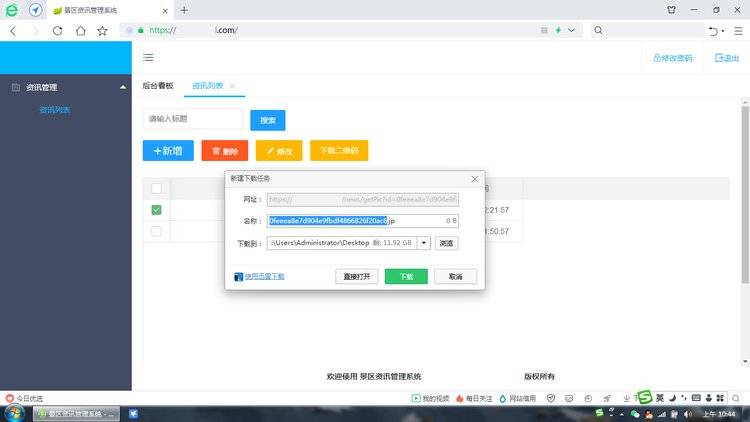Select 资讯列表 in the sidebar
Viewport: 750px width, 422px height.
55,110
